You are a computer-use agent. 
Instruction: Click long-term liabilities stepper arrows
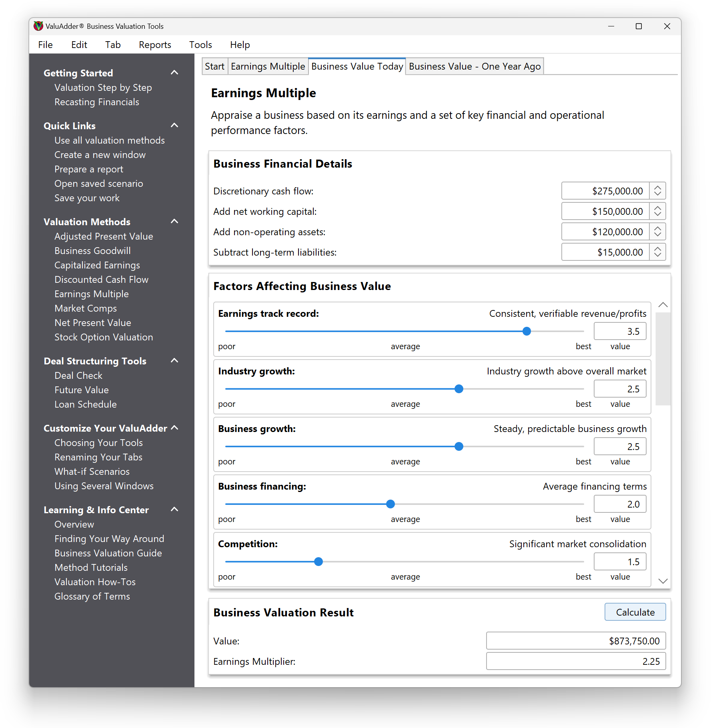[x=657, y=252]
